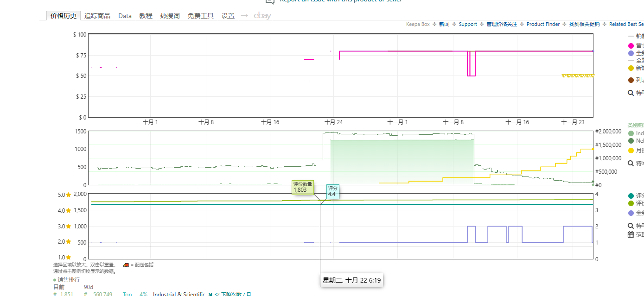Image resolution: width=644 pixels, height=296 pixels.
Task: Click the teal down-arrow drops icon
Action: click(x=210, y=294)
